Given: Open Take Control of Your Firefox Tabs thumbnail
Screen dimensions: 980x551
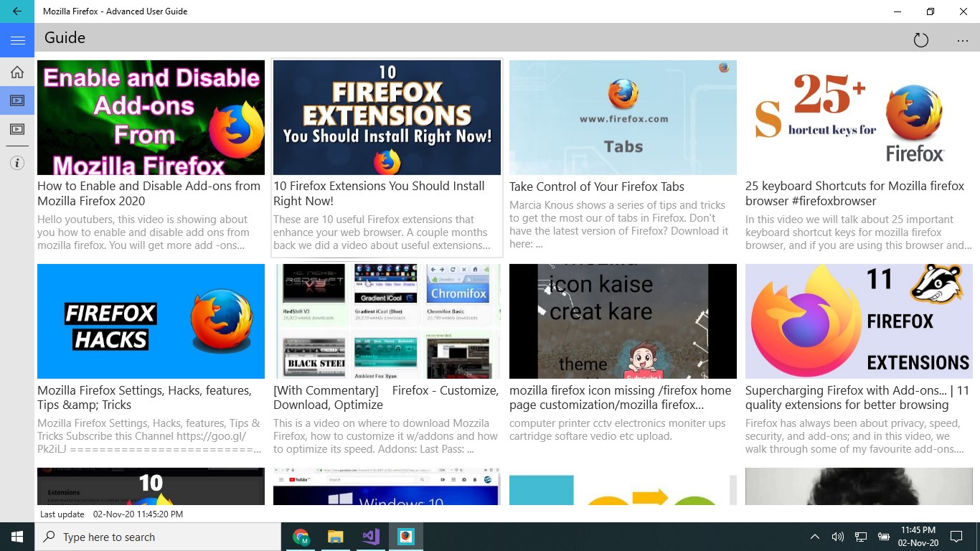Looking at the screenshot, I should click(x=623, y=117).
